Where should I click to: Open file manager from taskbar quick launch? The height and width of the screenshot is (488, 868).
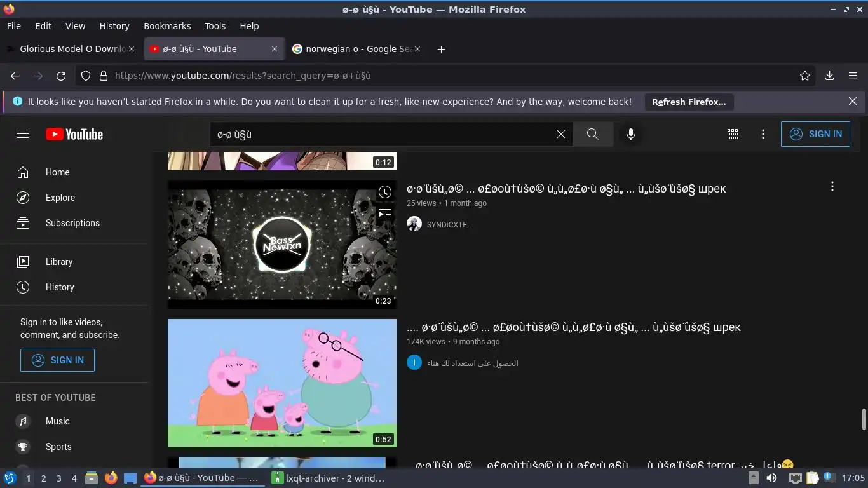click(x=91, y=478)
